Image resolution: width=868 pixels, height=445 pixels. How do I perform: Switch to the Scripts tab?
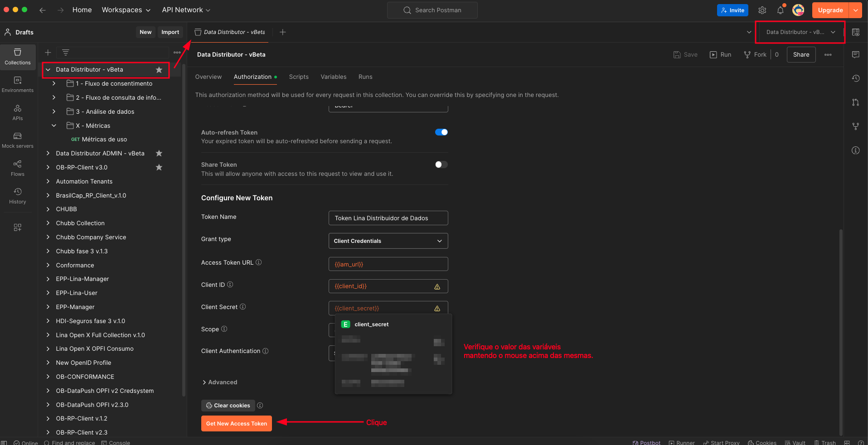tap(299, 77)
